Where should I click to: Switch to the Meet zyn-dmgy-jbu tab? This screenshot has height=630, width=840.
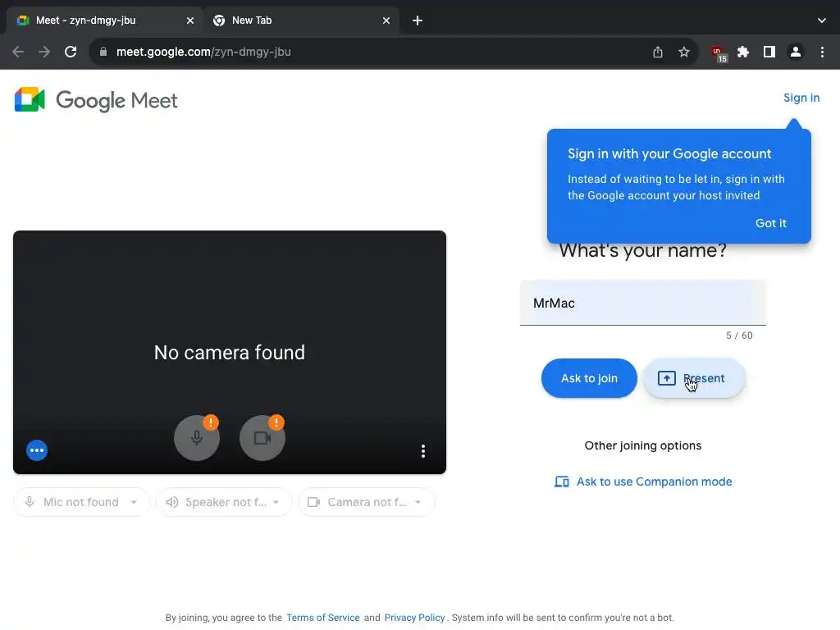(x=104, y=21)
